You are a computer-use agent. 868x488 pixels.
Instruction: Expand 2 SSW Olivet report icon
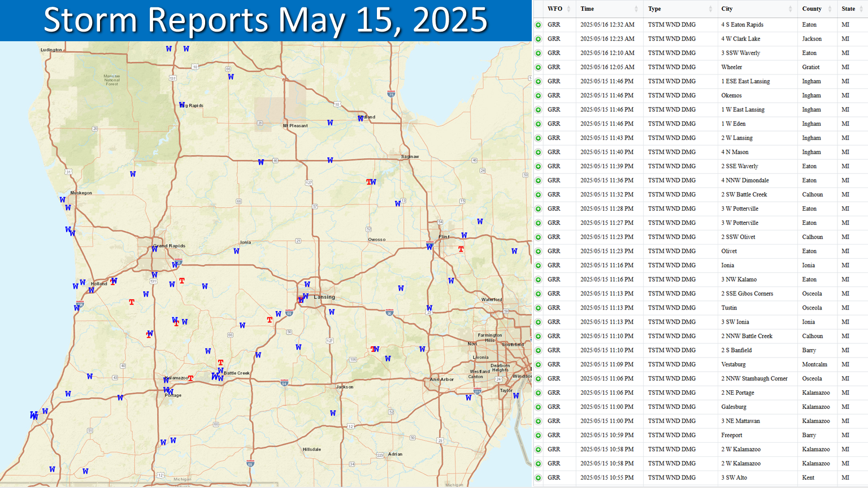click(538, 237)
